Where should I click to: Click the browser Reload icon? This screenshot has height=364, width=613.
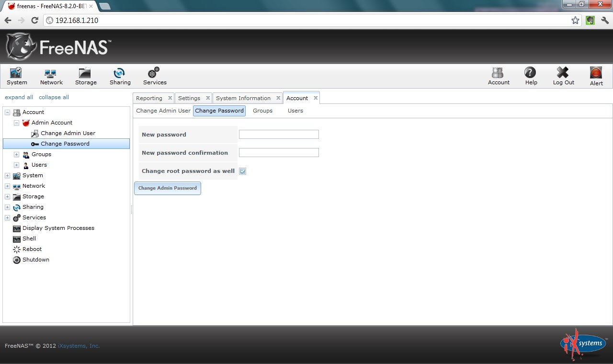pos(34,21)
